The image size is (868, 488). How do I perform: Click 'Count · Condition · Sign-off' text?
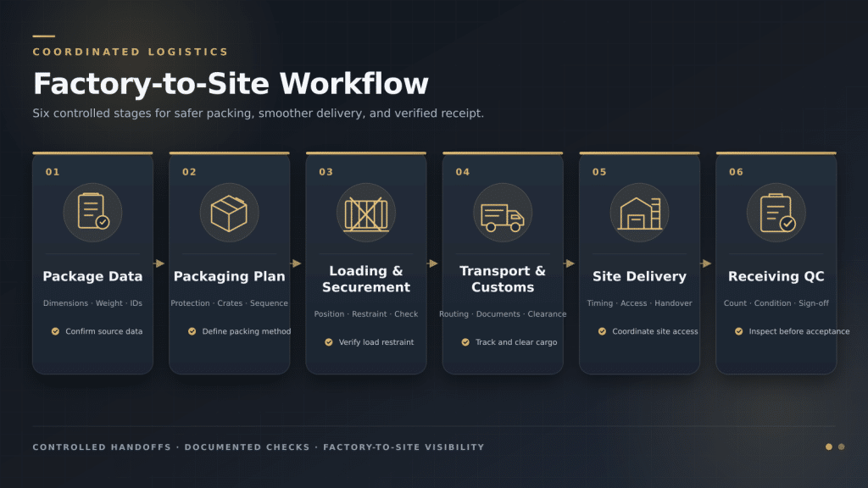pyautogui.click(x=776, y=303)
